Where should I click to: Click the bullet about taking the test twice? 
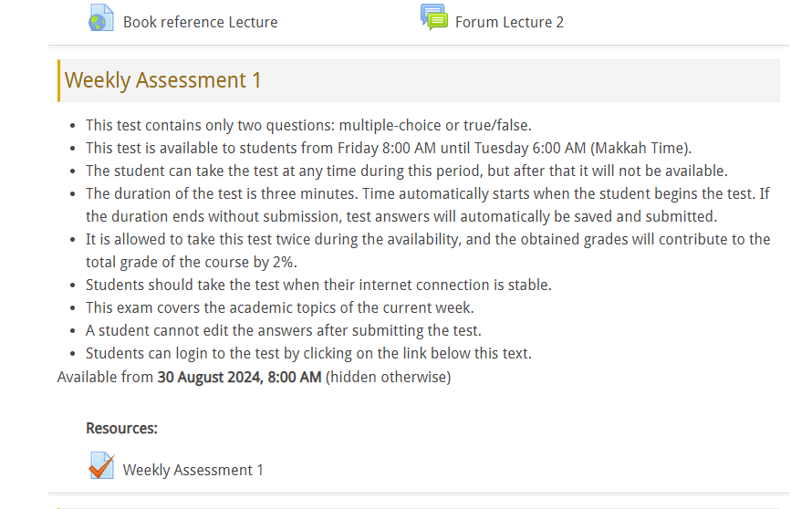[427, 239]
